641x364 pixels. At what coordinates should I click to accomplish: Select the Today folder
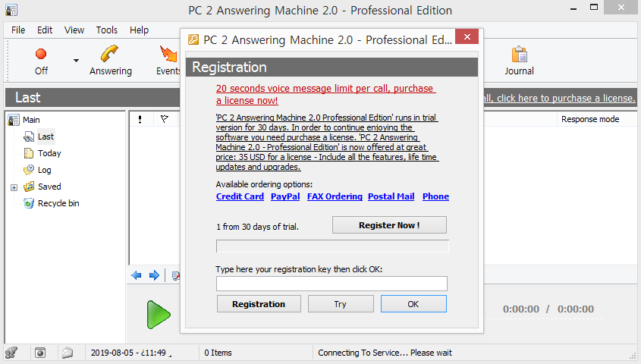[49, 153]
